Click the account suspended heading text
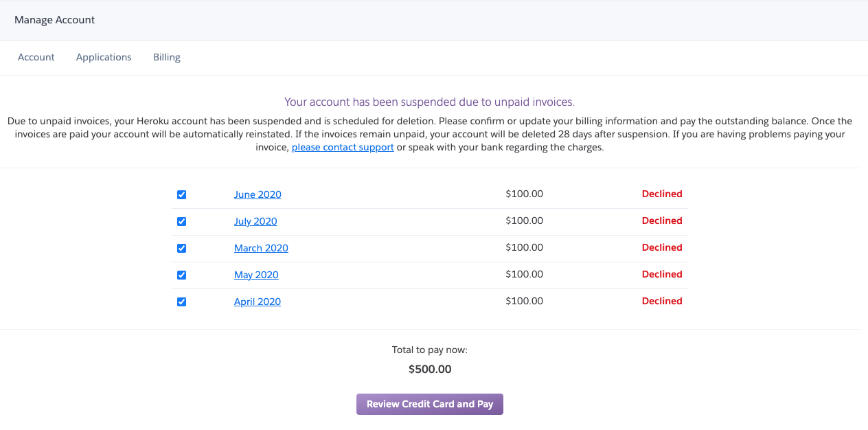This screenshot has width=868, height=430. click(x=429, y=102)
